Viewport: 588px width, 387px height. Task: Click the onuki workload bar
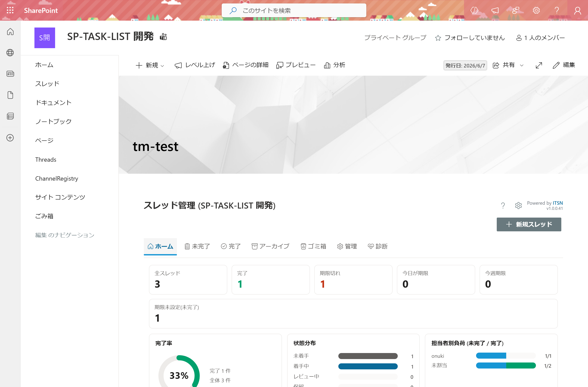tap(506, 356)
